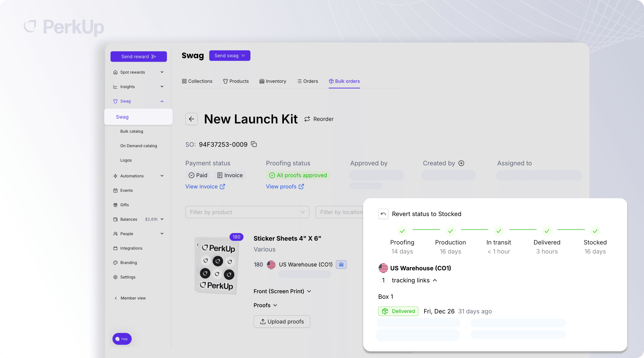644x358 pixels.
Task: Click the Stocked step checkmark
Action: point(595,231)
